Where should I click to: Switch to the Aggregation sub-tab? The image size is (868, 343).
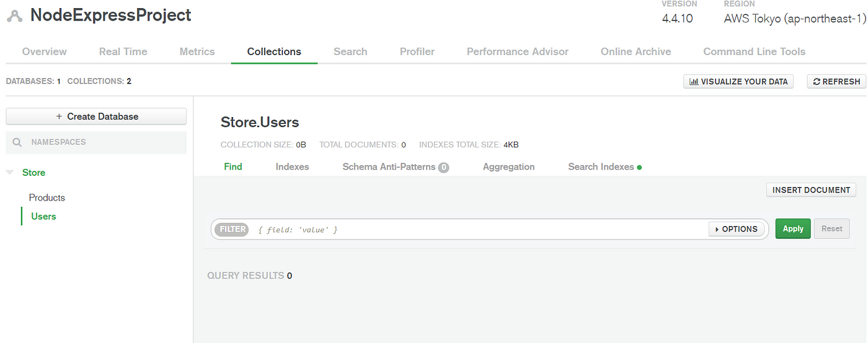[x=509, y=167]
